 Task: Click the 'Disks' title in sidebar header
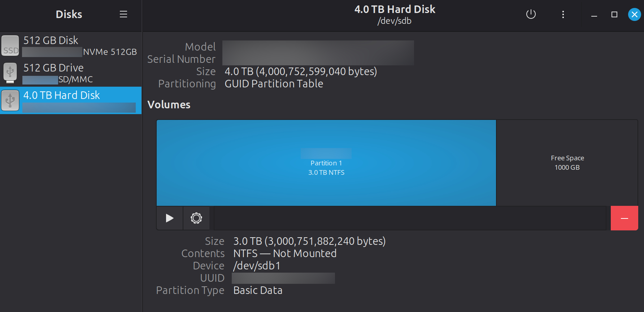[69, 14]
